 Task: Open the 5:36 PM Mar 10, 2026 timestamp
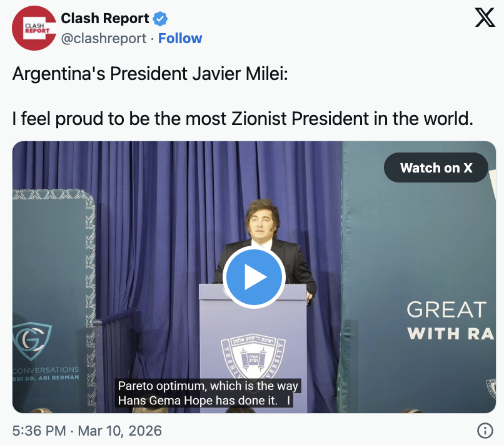(87, 431)
